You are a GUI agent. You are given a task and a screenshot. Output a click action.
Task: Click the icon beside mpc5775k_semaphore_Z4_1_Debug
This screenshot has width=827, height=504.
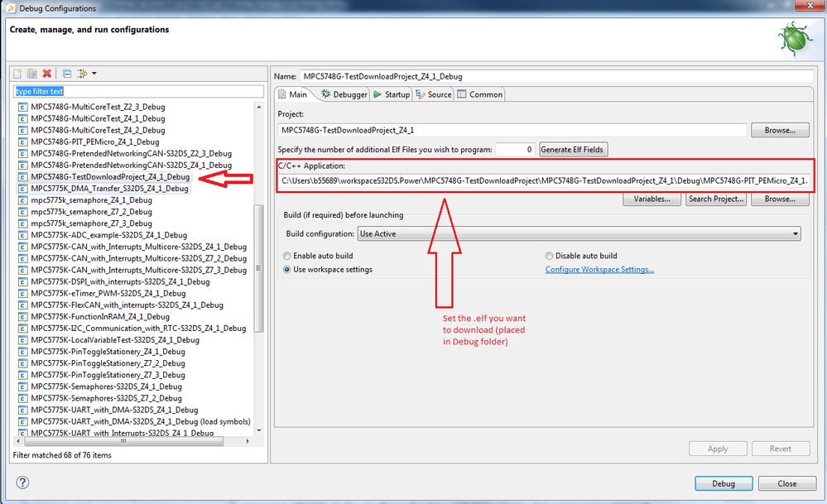click(x=22, y=200)
